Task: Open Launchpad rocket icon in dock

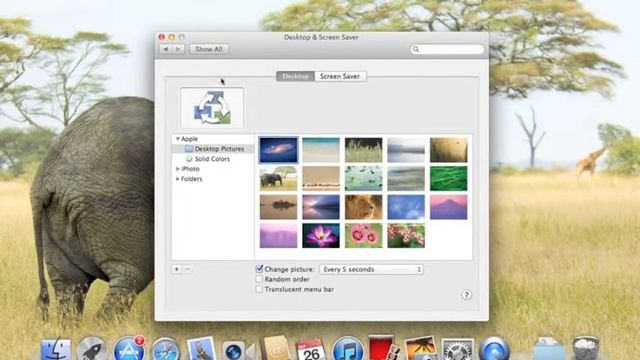Action: click(92, 350)
